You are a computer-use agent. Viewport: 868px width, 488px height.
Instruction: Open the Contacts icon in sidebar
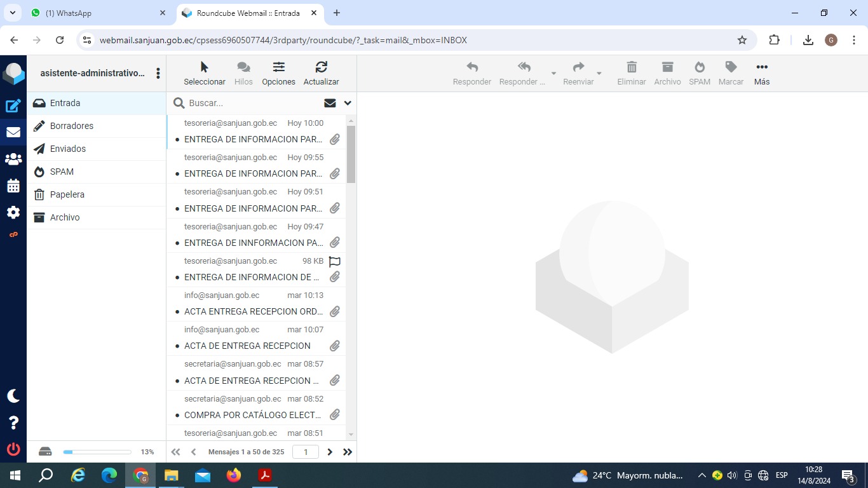tap(13, 159)
